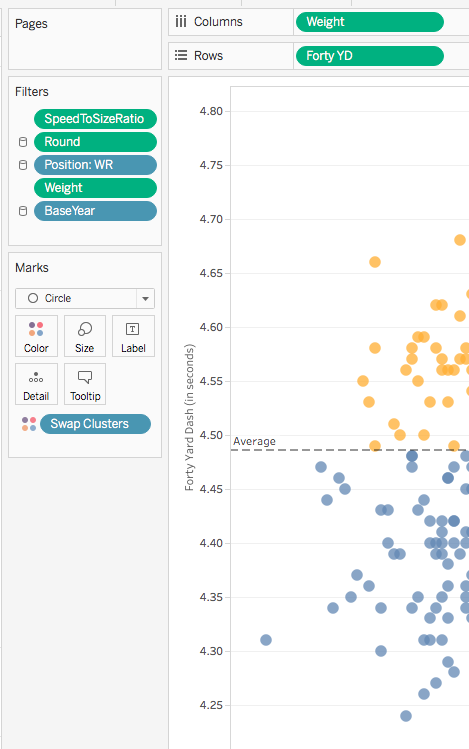Open the Label marks card
The height and width of the screenshot is (749, 469).
[133, 336]
